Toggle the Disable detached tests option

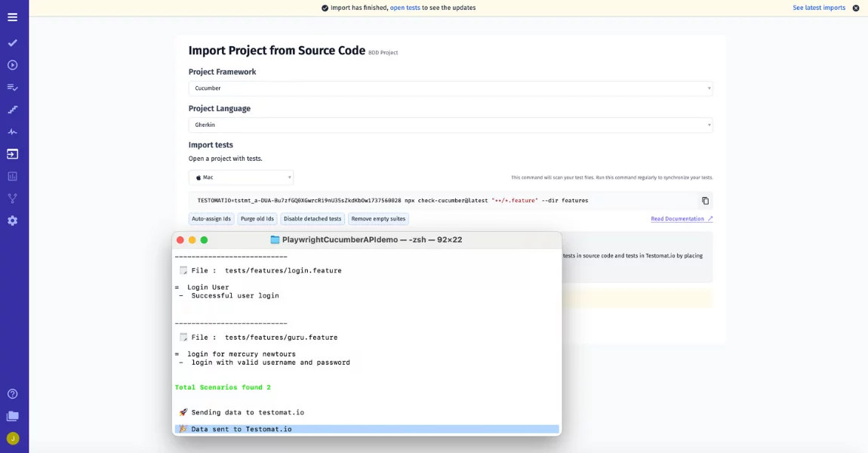pyautogui.click(x=312, y=219)
